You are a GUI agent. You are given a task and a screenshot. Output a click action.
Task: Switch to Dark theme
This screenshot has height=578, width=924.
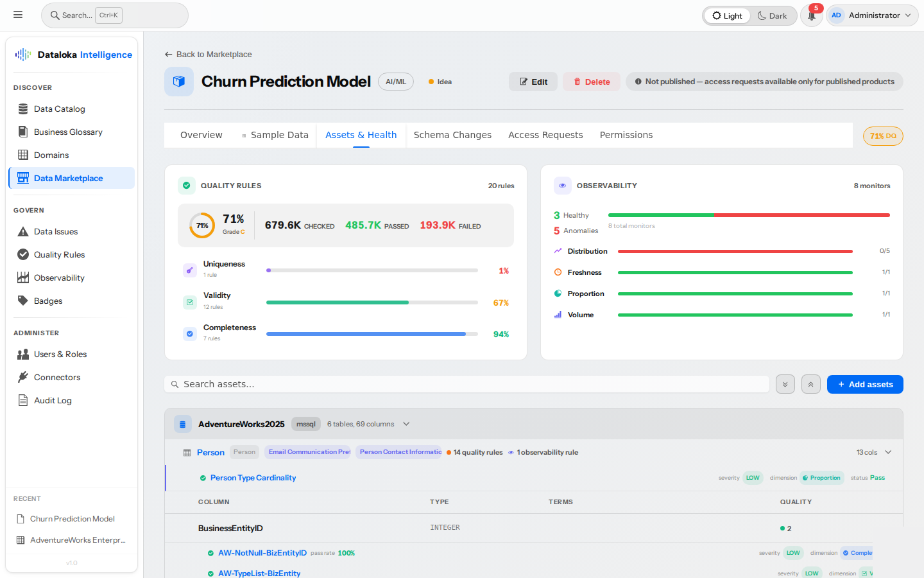772,16
